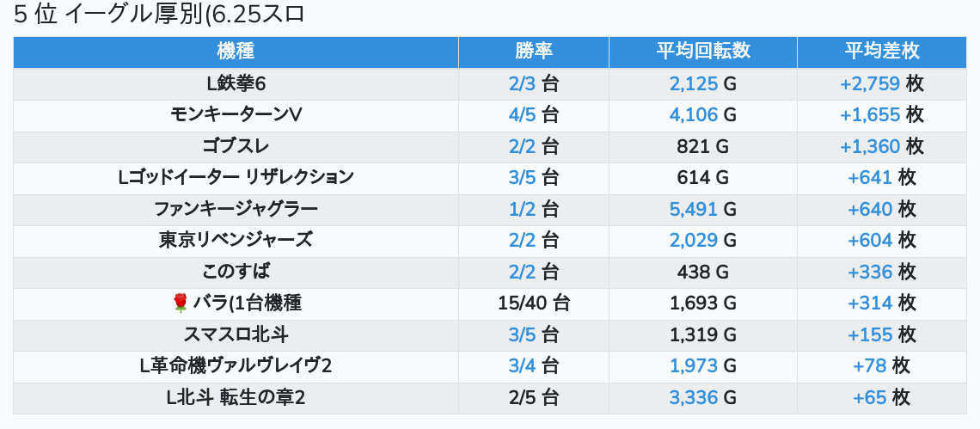The height and width of the screenshot is (429, 980).
Task: Select the スマスロ北斗 machine name
Action: pyautogui.click(x=236, y=334)
